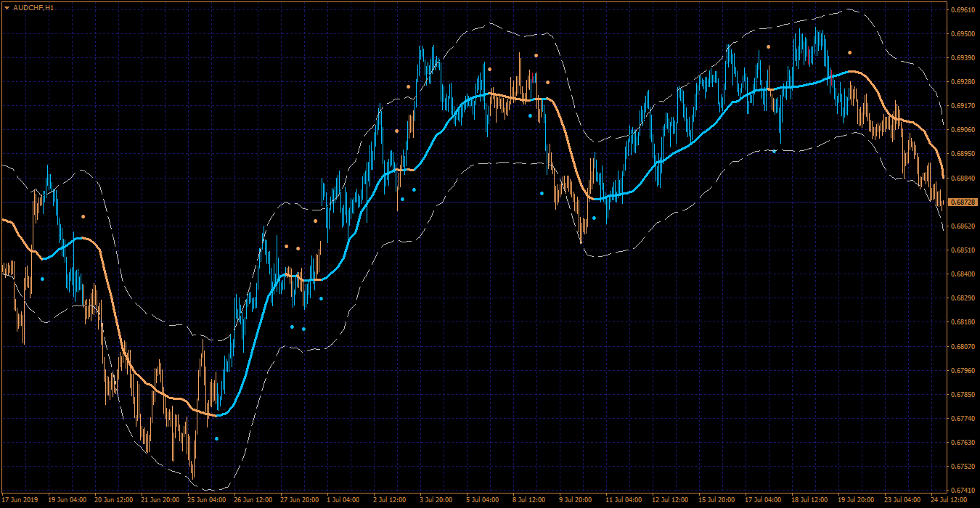Click the 0.69060 price scale label
Viewport: 980px width, 508px height.
point(962,130)
